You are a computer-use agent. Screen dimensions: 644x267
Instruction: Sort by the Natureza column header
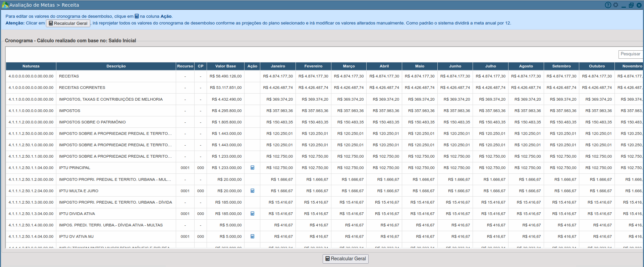tap(31, 66)
